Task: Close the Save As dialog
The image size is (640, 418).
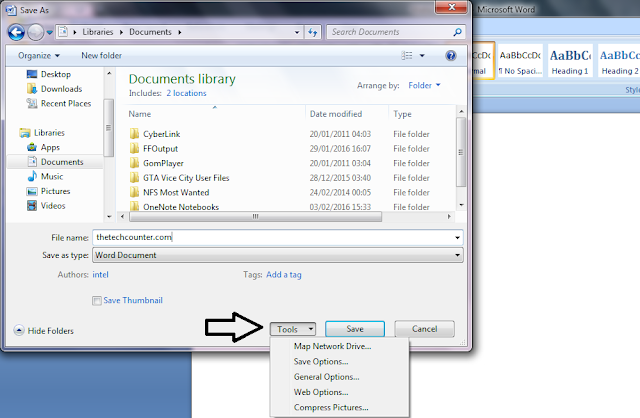Action: [451, 7]
